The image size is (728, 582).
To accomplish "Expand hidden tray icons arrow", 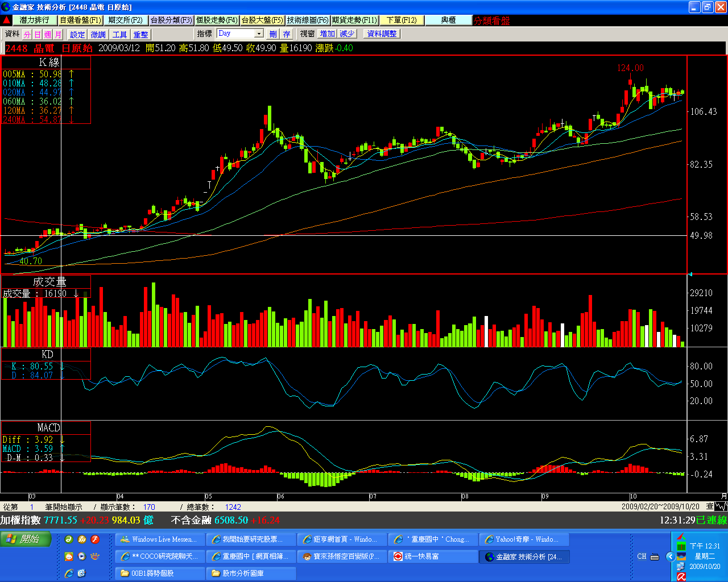I will coord(671,556).
